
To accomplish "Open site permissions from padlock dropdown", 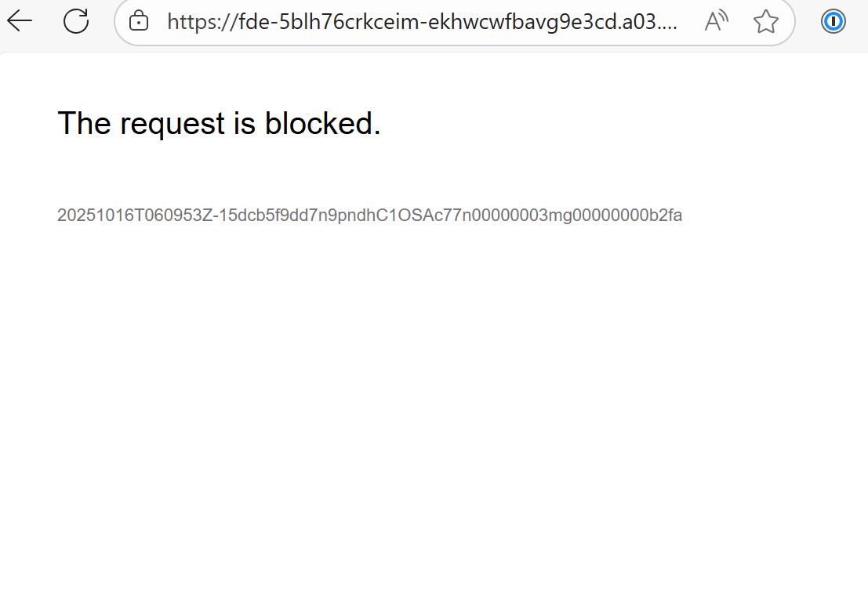I will click(x=138, y=21).
